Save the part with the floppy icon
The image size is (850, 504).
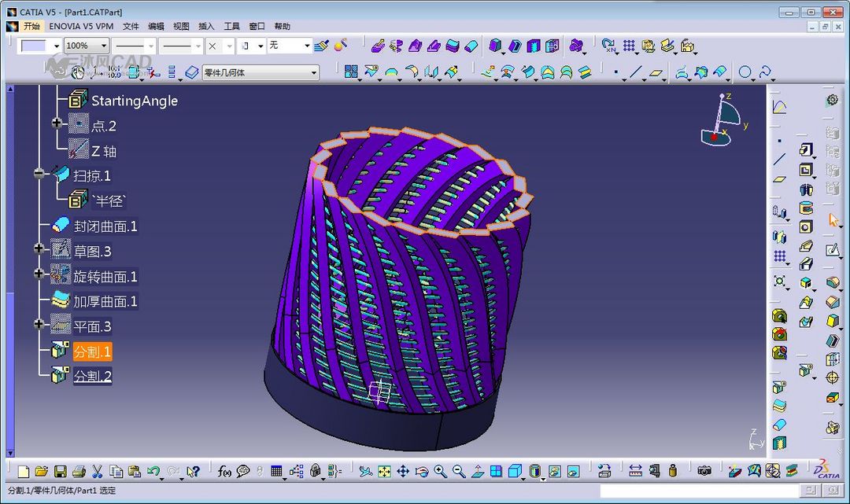click(x=60, y=472)
